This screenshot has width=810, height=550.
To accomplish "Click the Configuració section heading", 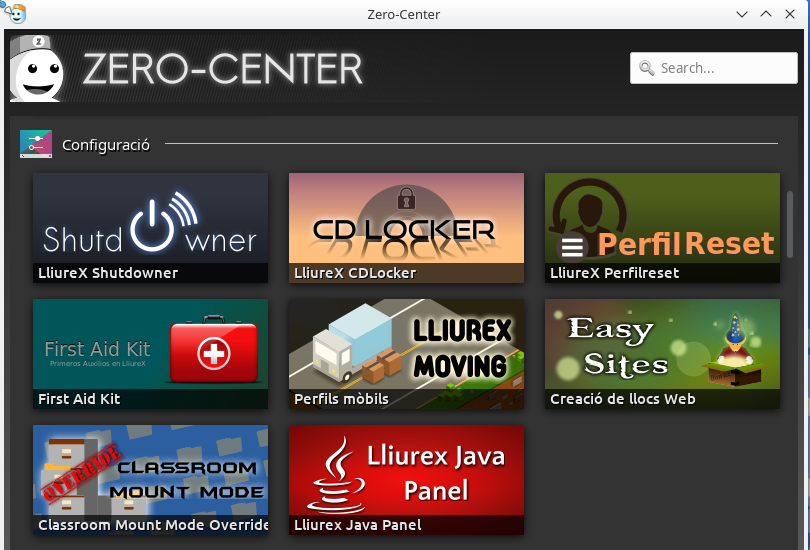I will point(105,145).
